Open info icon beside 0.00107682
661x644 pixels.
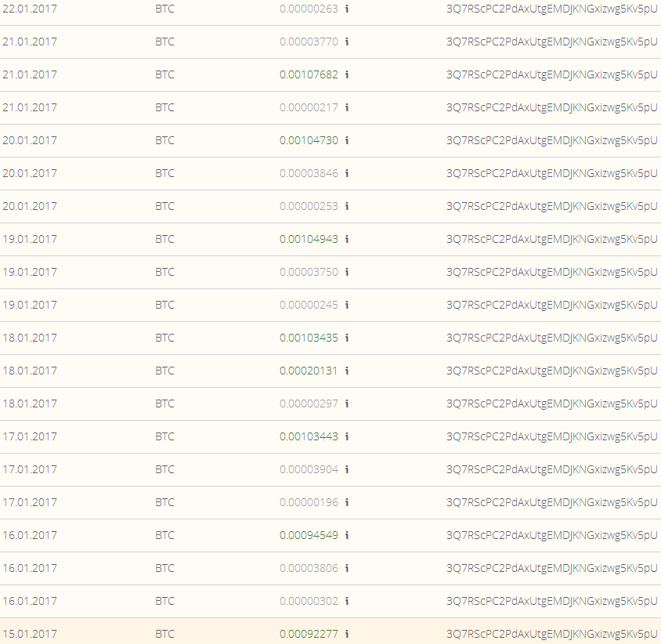click(347, 74)
